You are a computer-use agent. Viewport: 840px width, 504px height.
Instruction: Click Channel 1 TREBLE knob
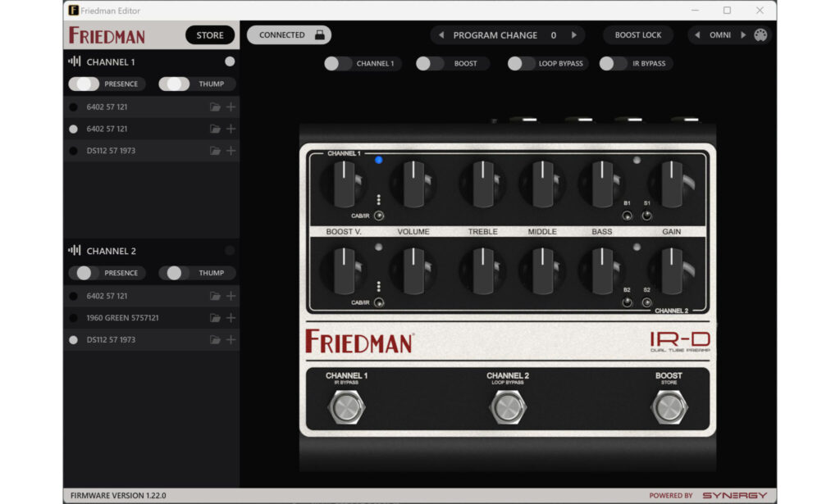[482, 184]
